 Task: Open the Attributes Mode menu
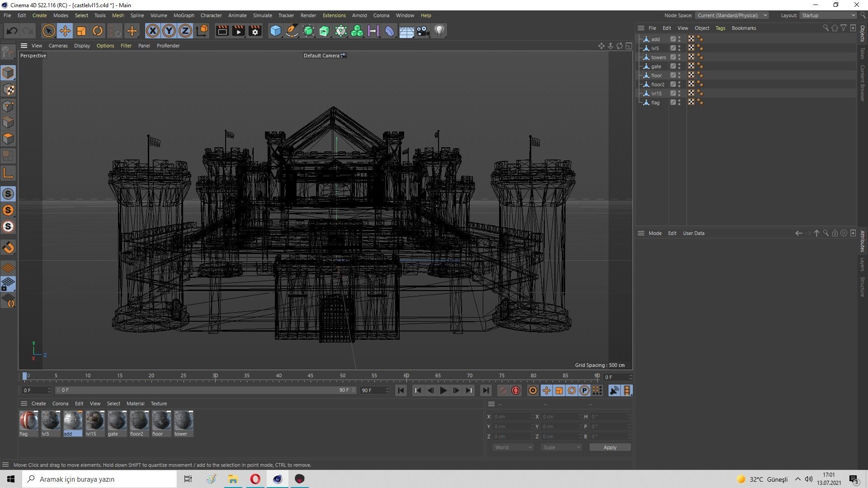[x=655, y=233]
